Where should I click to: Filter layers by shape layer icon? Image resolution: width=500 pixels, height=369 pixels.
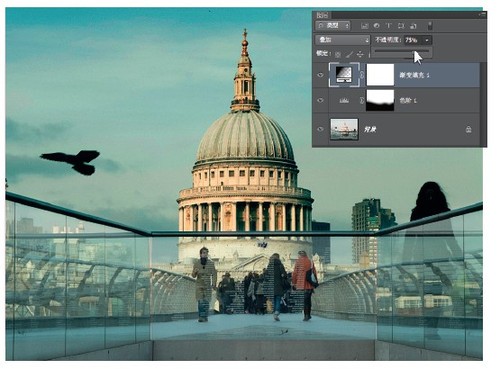click(x=401, y=26)
